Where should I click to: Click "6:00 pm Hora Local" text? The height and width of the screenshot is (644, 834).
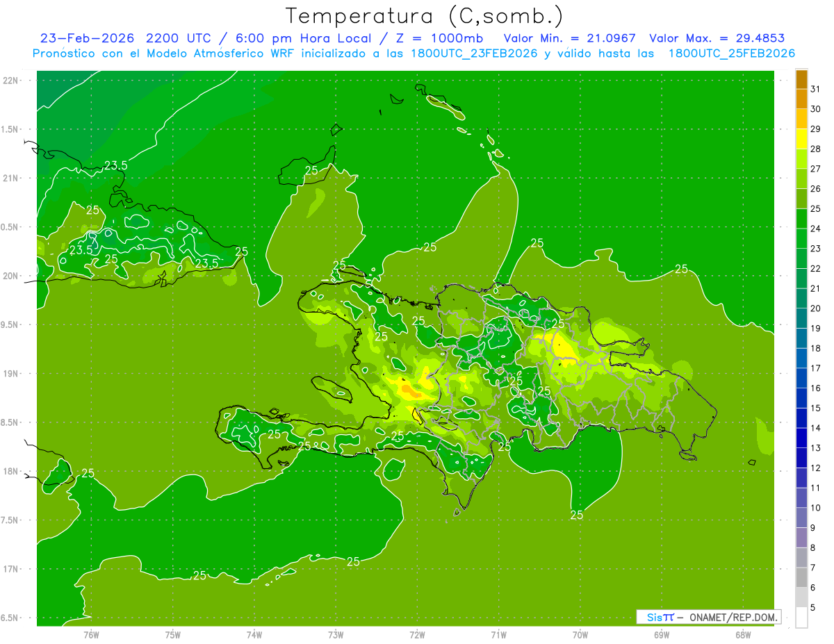[304, 38]
